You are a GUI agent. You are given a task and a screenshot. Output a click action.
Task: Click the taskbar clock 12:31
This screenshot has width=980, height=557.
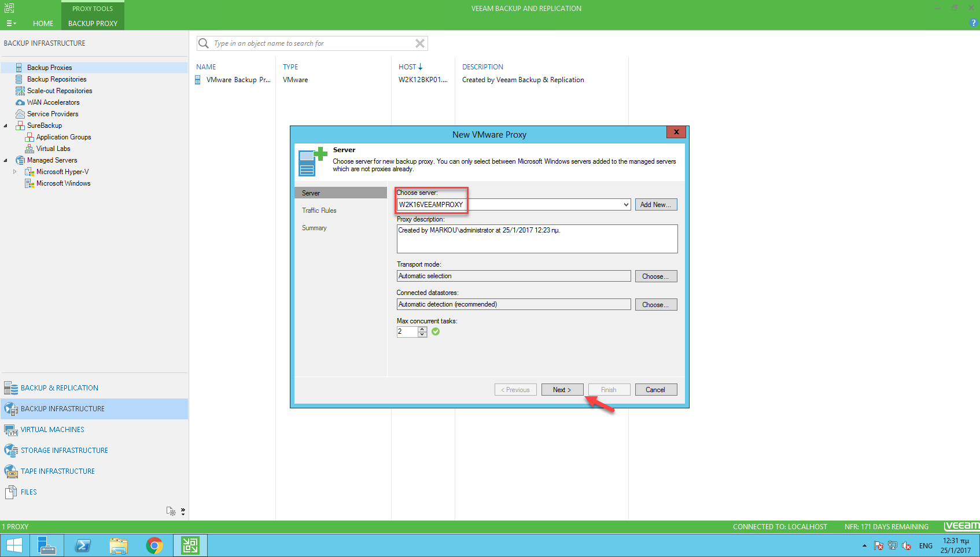956,545
